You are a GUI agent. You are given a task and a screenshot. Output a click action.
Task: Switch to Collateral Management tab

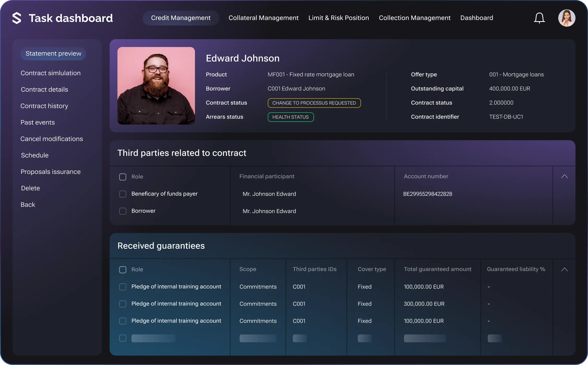point(263,18)
